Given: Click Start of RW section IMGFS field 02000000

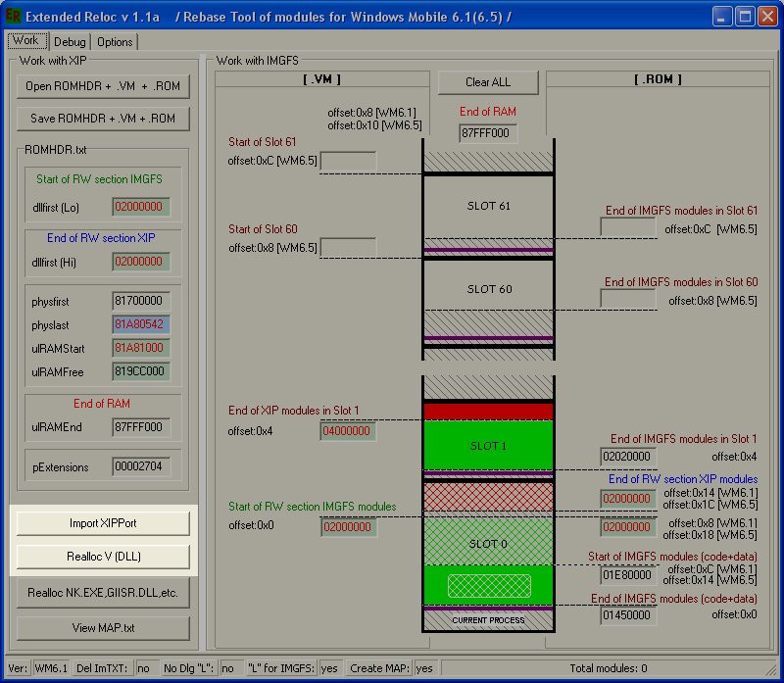Looking at the screenshot, I should [349, 527].
